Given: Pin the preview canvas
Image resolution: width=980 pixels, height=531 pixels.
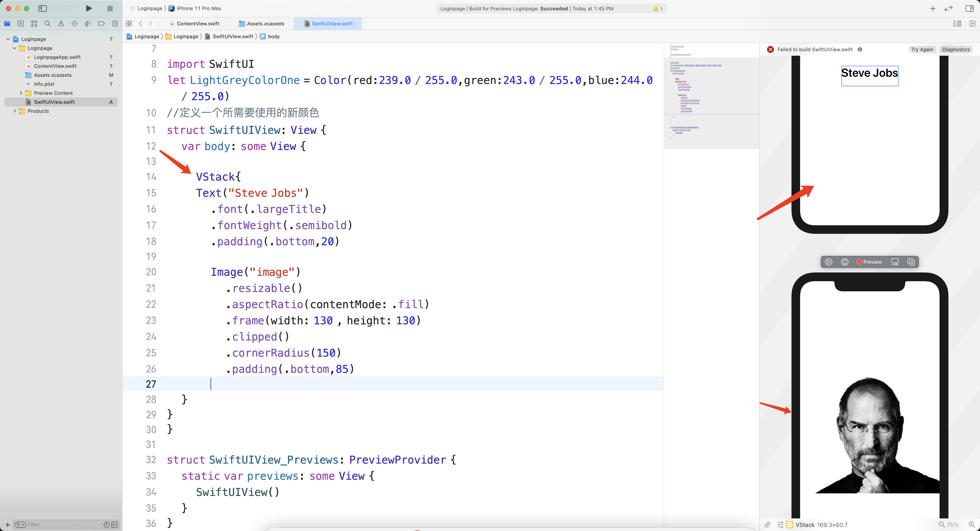Looking at the screenshot, I should click(767, 524).
